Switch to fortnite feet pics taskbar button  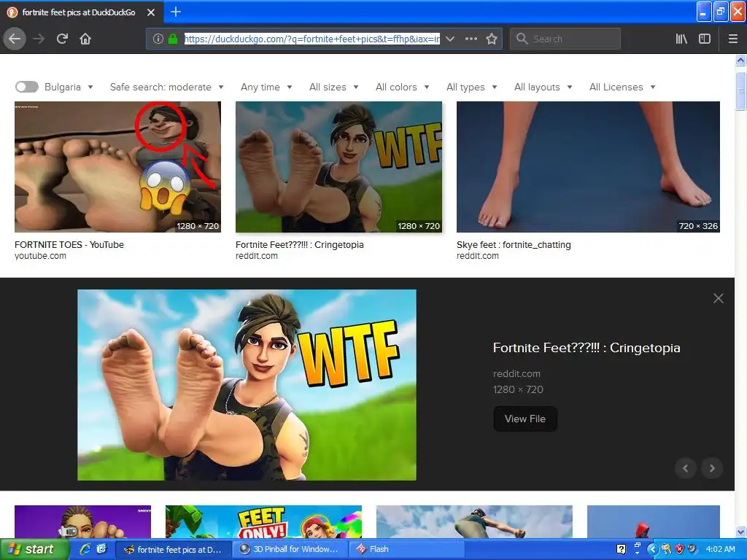coord(174,549)
